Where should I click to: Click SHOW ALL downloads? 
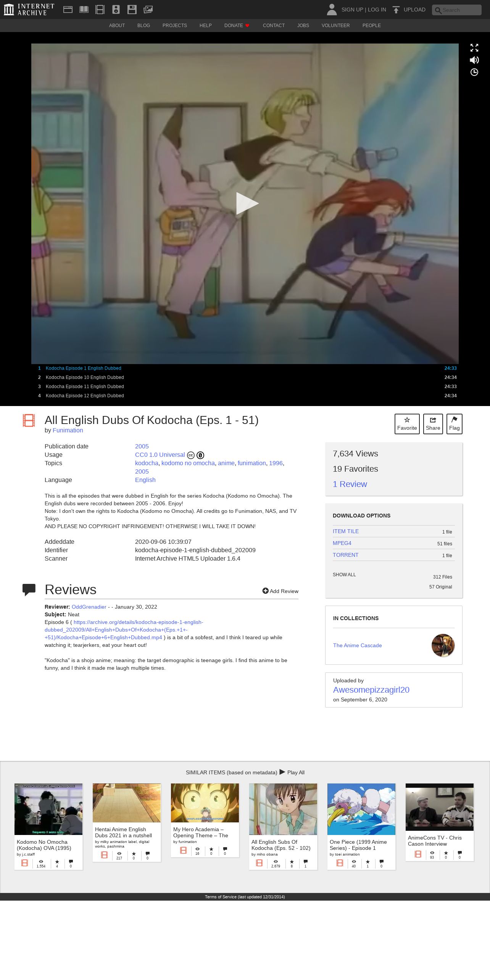pos(344,575)
